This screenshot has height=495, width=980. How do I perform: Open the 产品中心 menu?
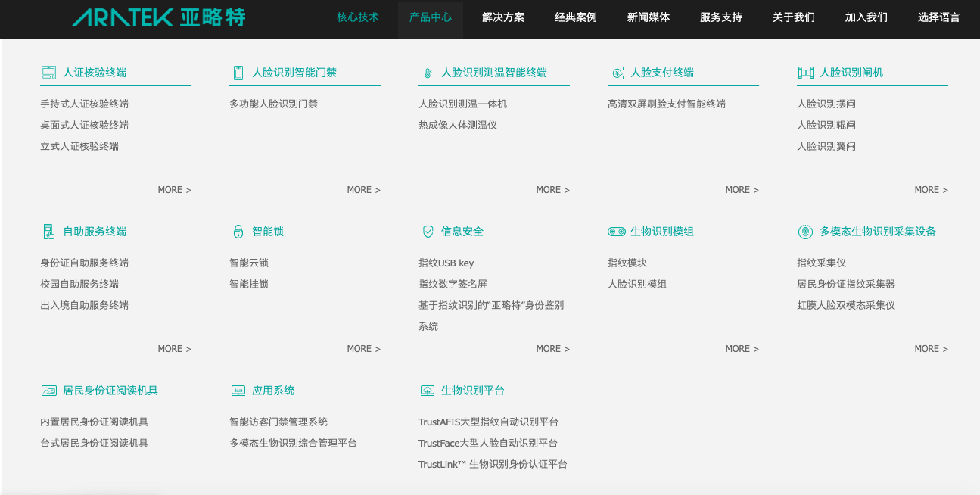(x=431, y=17)
